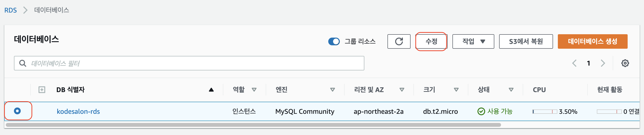Click the CPU usage bar at 3.50%

(545, 112)
